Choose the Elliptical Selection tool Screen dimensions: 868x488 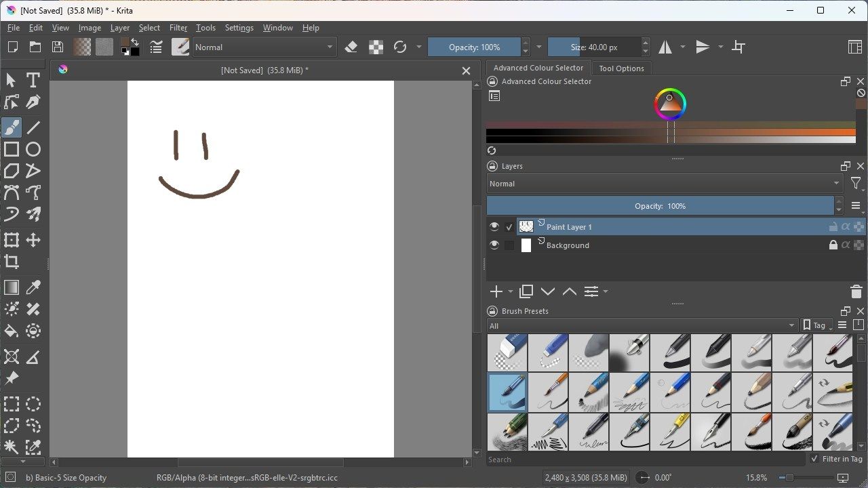pyautogui.click(x=33, y=404)
